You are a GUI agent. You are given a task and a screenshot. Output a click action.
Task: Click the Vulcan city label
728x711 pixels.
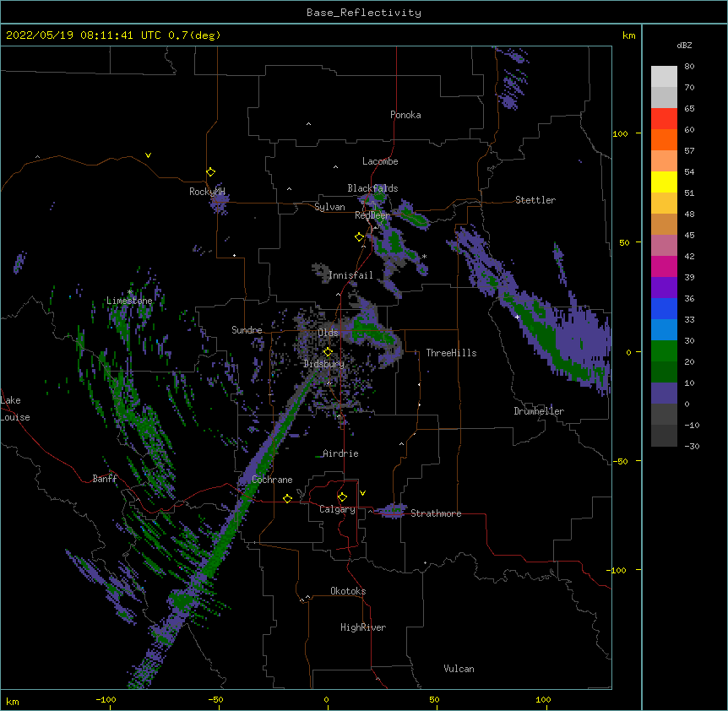(459, 669)
